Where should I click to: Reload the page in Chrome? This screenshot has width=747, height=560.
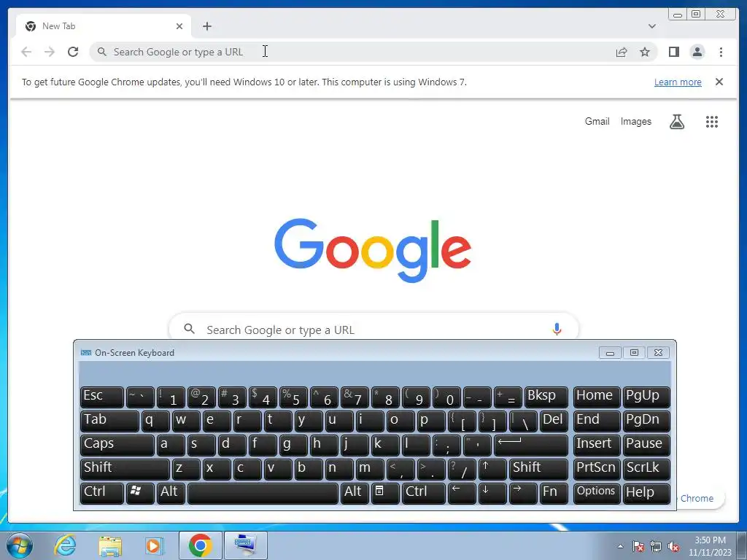(x=73, y=52)
